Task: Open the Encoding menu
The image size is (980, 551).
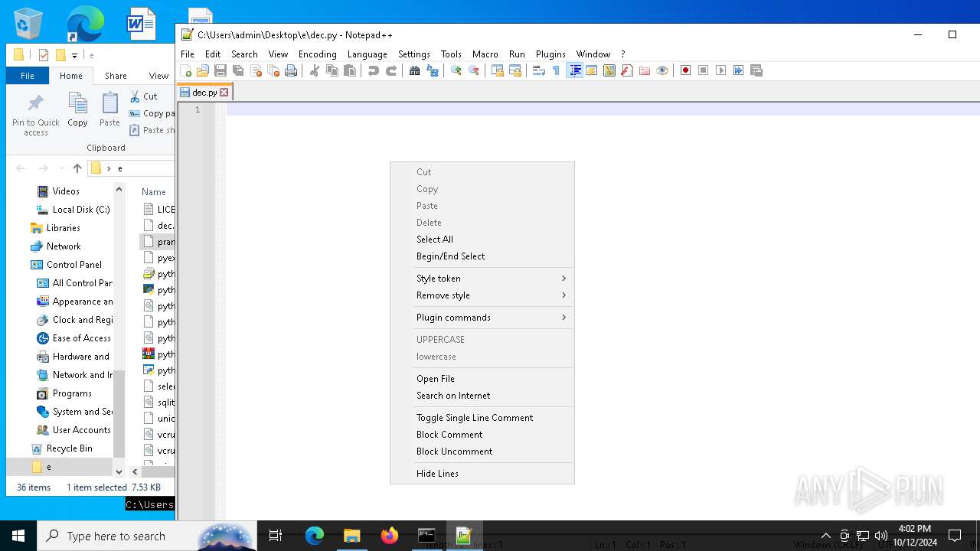Action: [x=317, y=54]
